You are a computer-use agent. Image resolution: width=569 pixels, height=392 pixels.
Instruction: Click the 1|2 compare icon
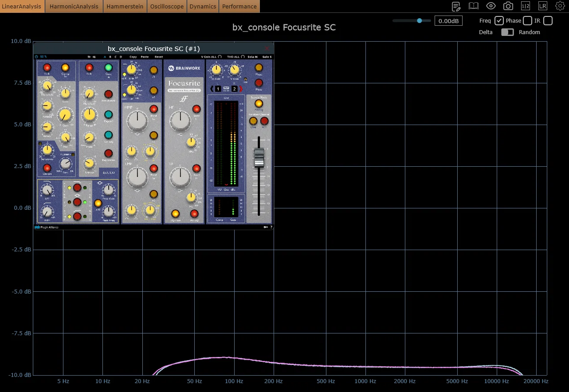pyautogui.click(x=526, y=6)
